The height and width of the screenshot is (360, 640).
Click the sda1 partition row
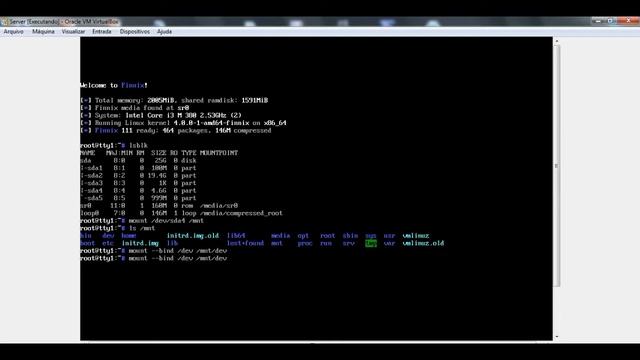pyautogui.click(x=138, y=168)
